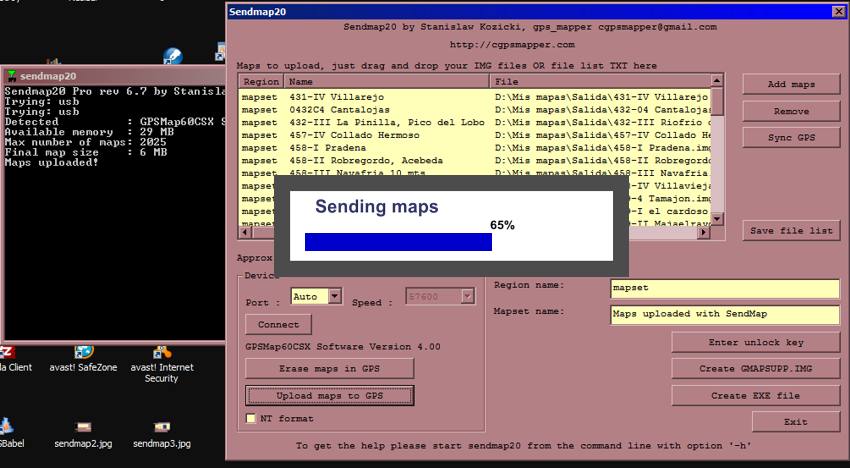The width and height of the screenshot is (850, 468).
Task: Click the map list scroll up arrow
Action: [x=717, y=81]
